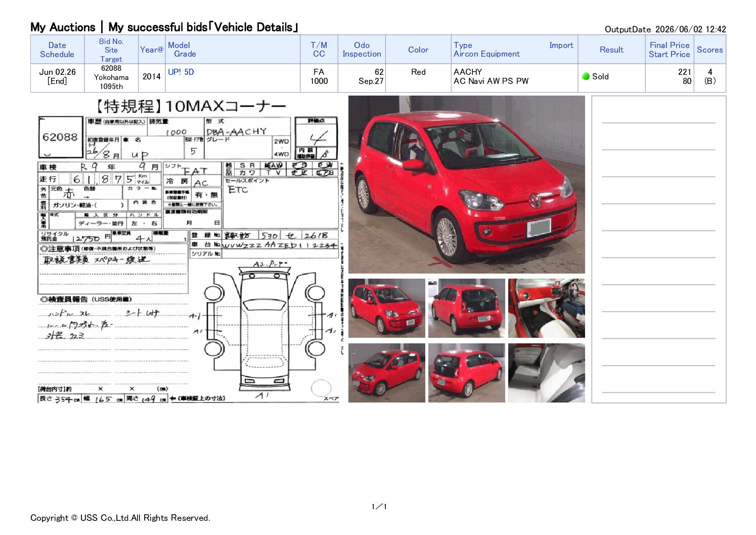Open the auction inspection sheet image

tap(188, 250)
